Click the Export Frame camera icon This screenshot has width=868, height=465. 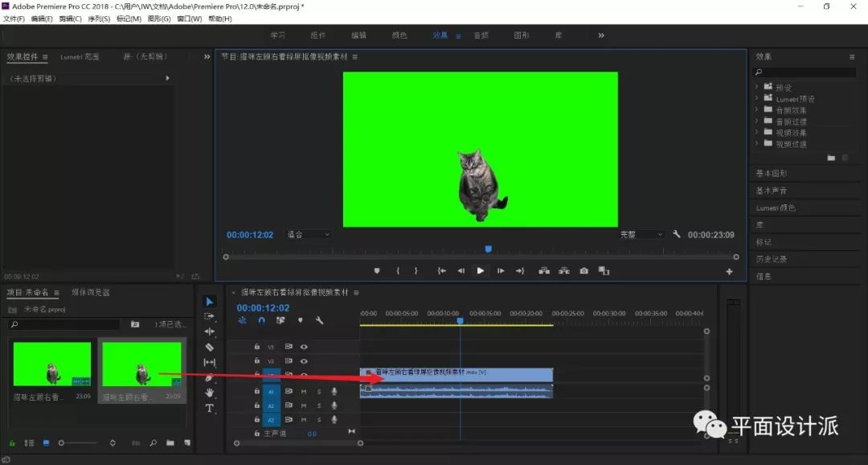click(584, 271)
